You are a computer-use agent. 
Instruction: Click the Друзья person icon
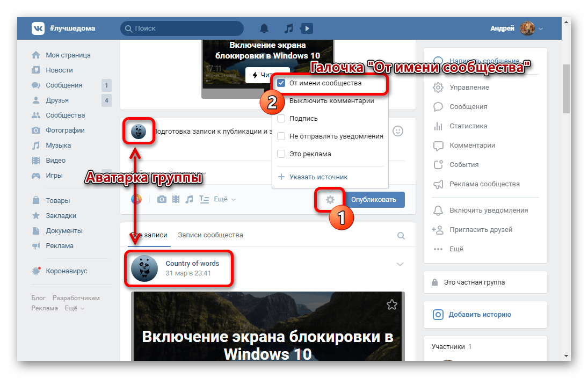click(36, 100)
